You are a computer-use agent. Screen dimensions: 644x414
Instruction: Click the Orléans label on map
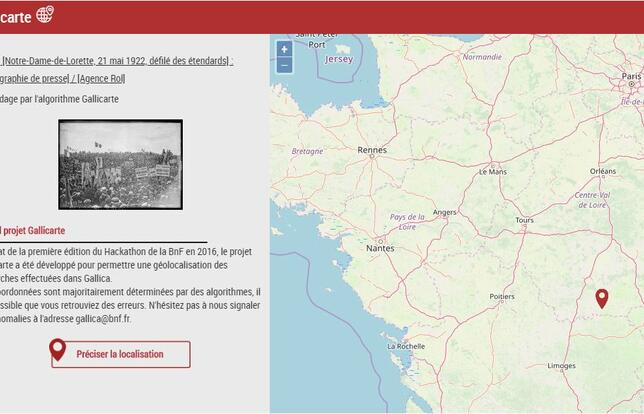pyautogui.click(x=603, y=171)
